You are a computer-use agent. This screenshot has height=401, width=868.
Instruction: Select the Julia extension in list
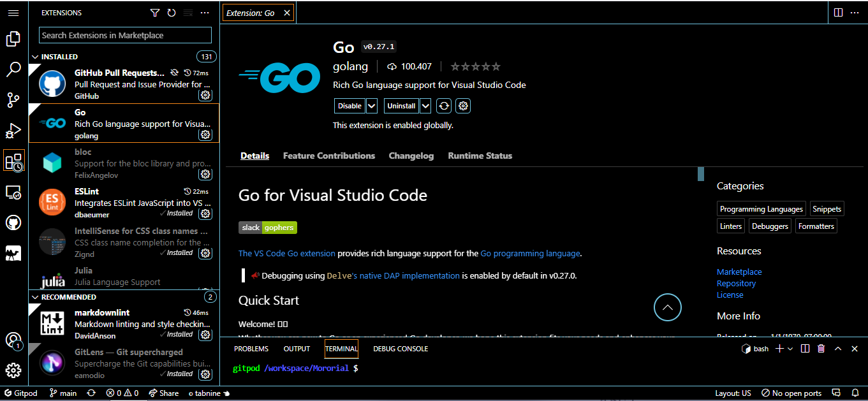124,277
